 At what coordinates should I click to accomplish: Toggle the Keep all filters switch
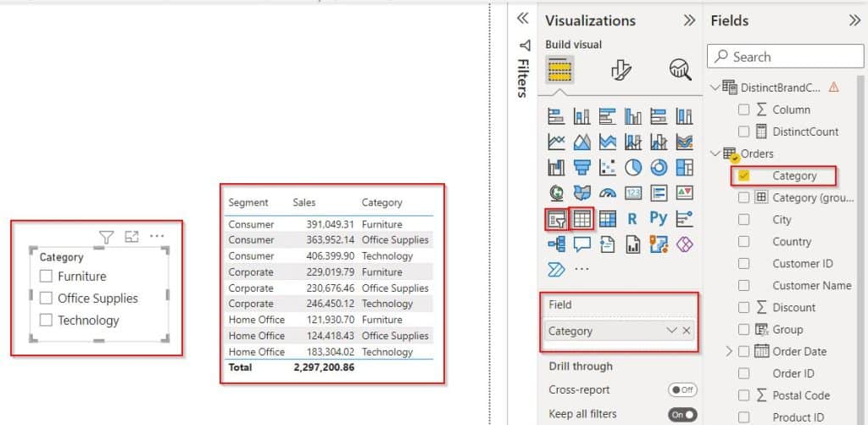click(682, 414)
